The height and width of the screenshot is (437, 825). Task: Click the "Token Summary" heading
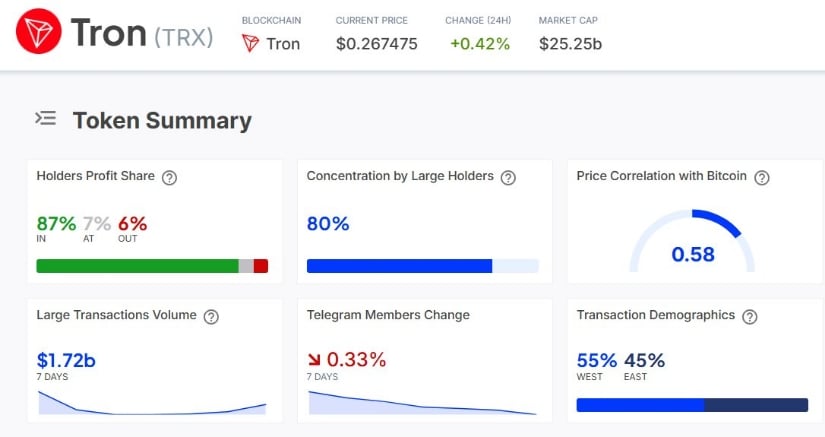coord(162,120)
